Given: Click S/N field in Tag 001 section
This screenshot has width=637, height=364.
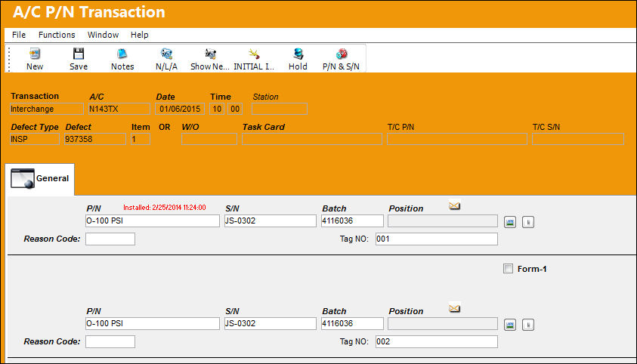Looking at the screenshot, I should tap(271, 221).
